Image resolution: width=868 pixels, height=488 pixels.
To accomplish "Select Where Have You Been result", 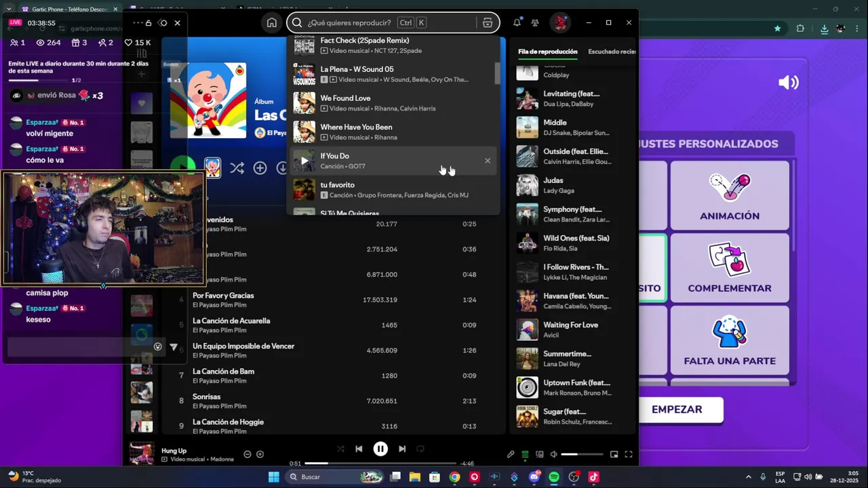I will click(x=393, y=131).
